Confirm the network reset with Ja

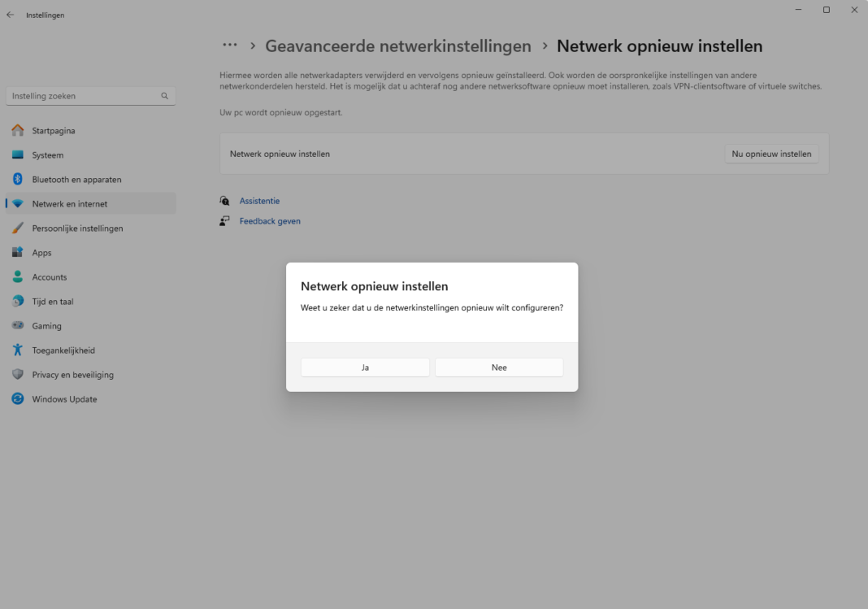pyautogui.click(x=365, y=367)
